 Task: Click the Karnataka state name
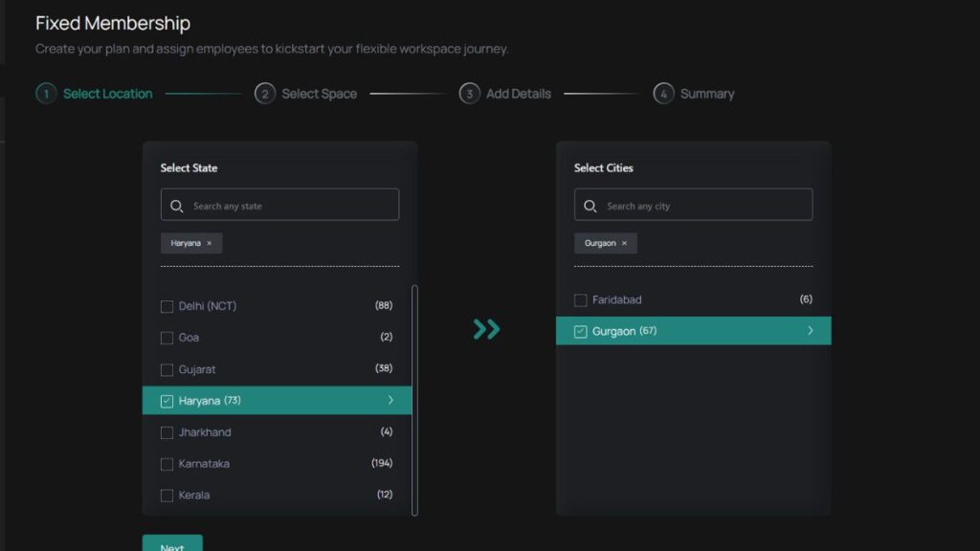[204, 464]
